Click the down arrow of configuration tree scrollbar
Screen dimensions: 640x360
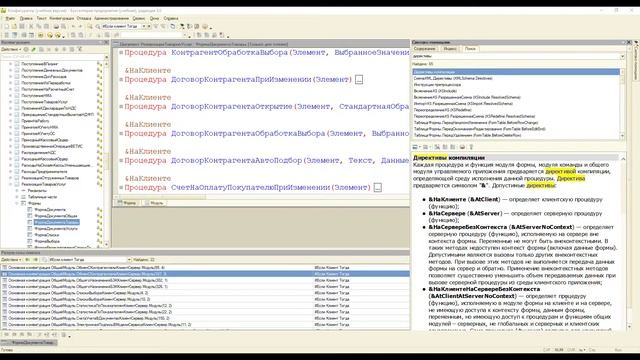point(107,244)
